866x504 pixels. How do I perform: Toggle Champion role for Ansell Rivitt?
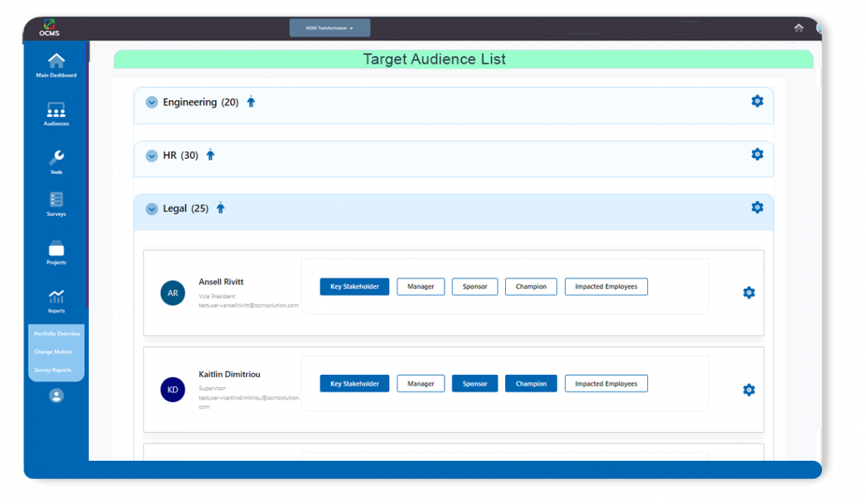coord(530,287)
